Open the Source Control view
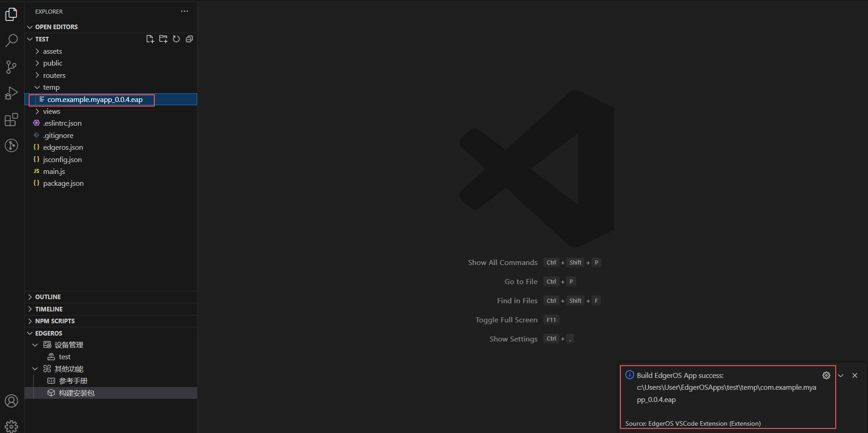 tap(11, 67)
